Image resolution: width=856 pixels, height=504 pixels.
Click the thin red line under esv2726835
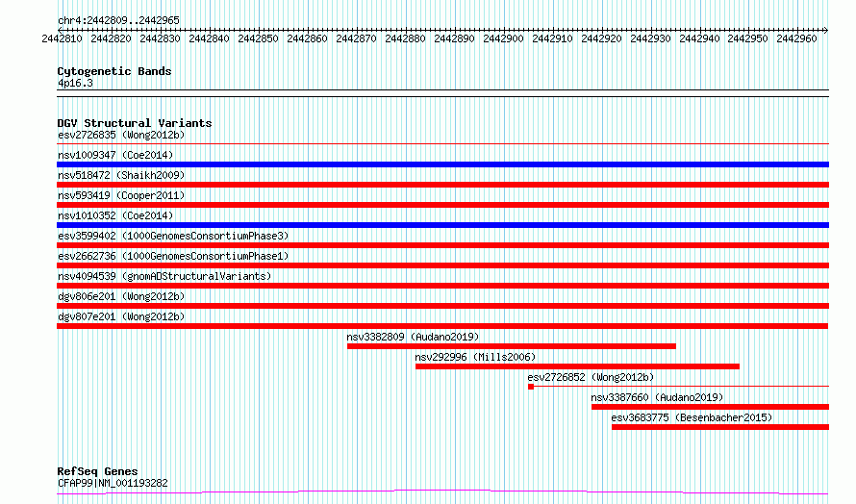442,144
